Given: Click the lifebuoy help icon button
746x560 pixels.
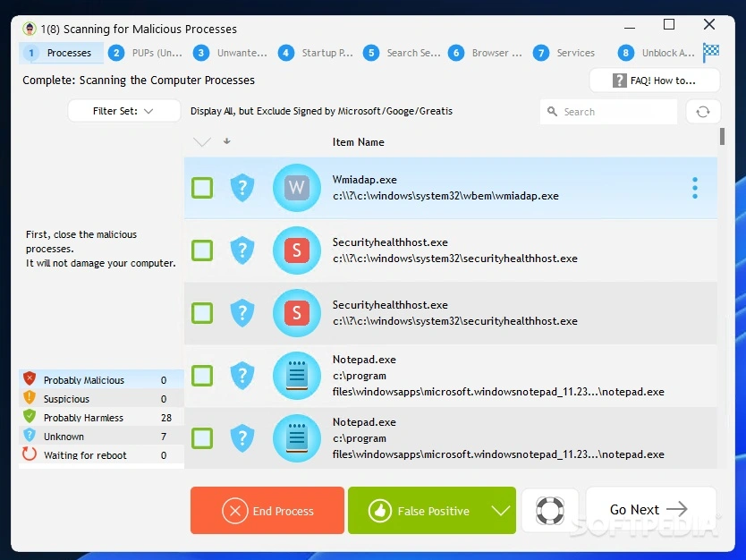Looking at the screenshot, I should [549, 511].
